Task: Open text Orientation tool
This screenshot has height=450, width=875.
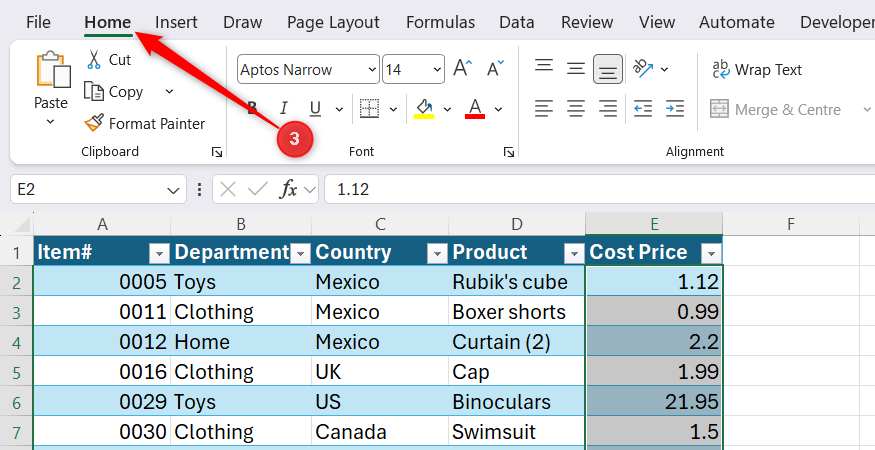Action: tap(643, 69)
